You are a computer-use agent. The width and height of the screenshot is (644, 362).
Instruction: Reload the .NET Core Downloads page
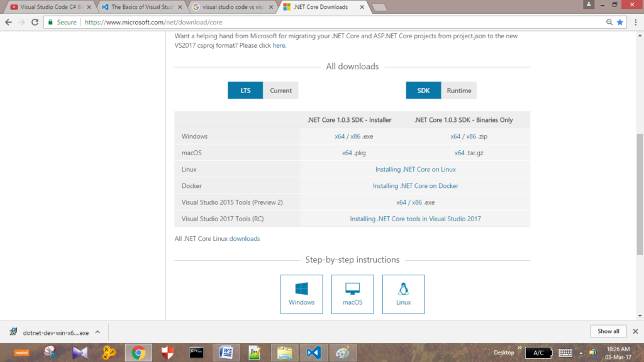point(35,22)
